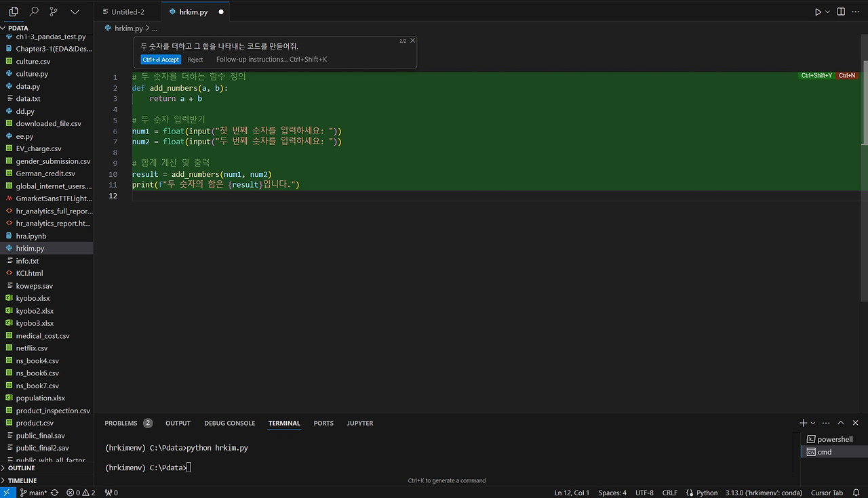Open the Source Control view icon
Image resolution: width=868 pixels, height=498 pixels.
[54, 12]
